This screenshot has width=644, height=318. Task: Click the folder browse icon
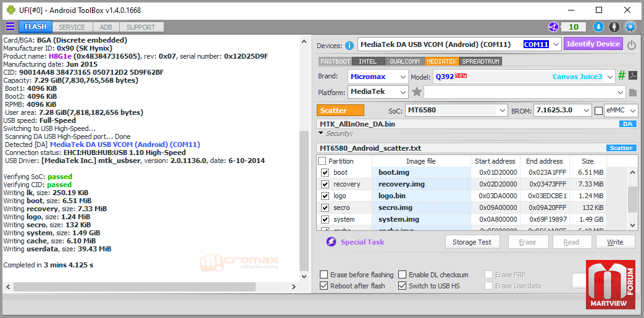coord(633,92)
